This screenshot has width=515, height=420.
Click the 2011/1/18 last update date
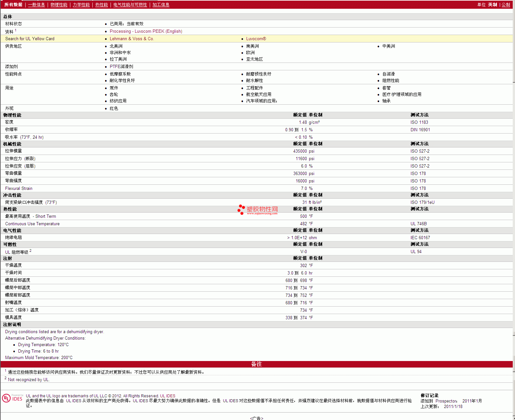[453, 406]
